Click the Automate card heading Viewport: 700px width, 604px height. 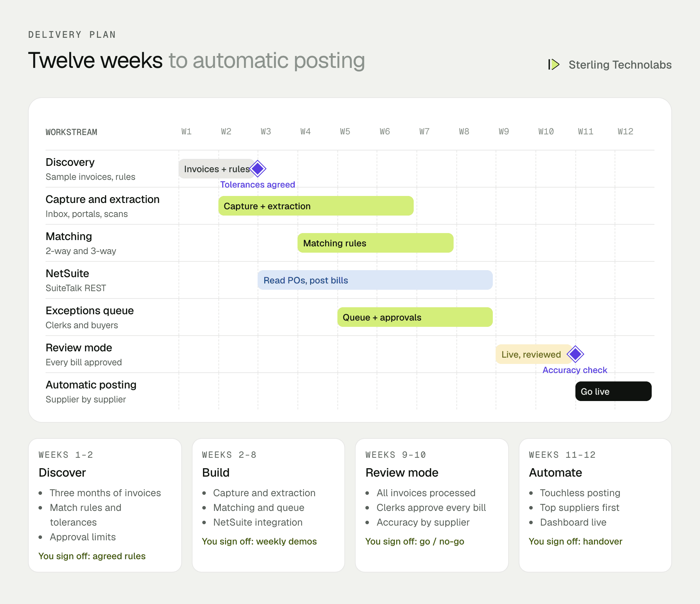(x=555, y=472)
